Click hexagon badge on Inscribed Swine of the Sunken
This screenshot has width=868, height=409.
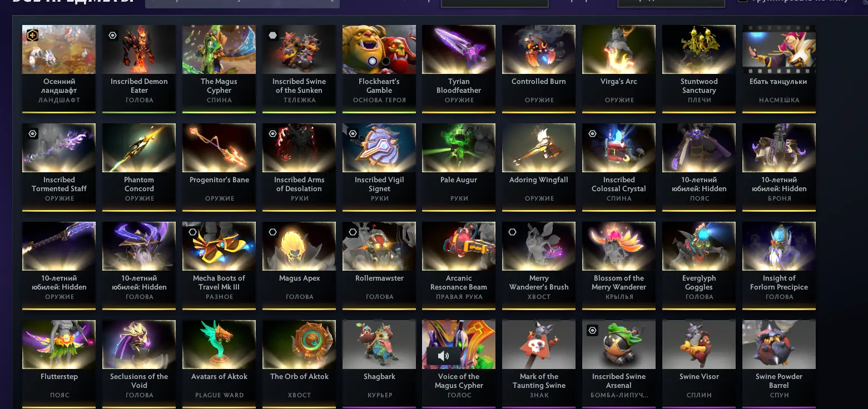272,36
